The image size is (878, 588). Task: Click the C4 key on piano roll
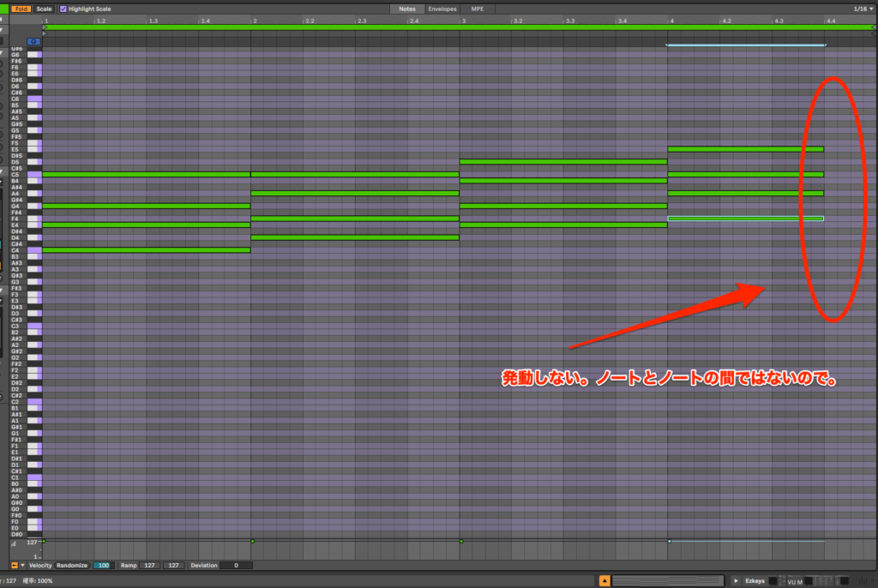(34, 250)
